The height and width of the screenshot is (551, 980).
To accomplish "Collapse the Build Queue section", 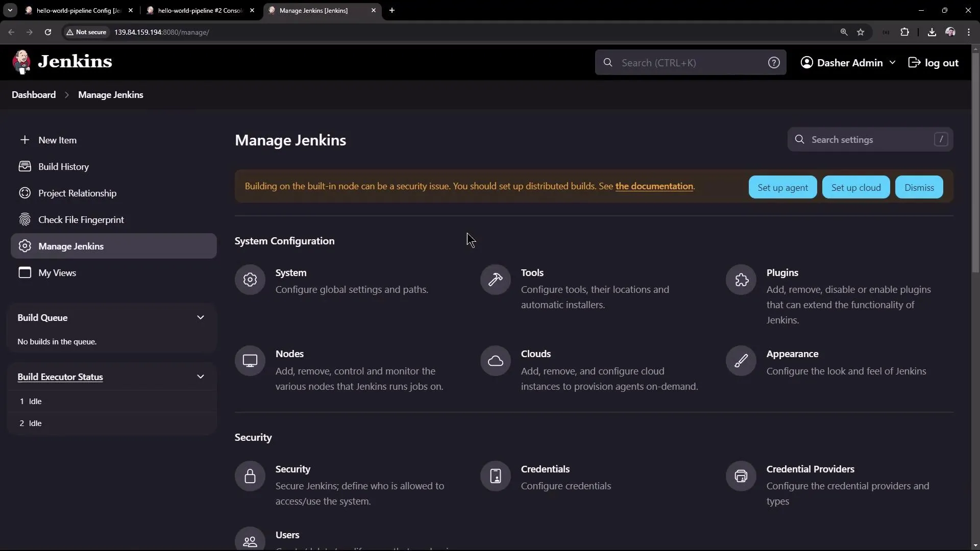I will click(201, 317).
